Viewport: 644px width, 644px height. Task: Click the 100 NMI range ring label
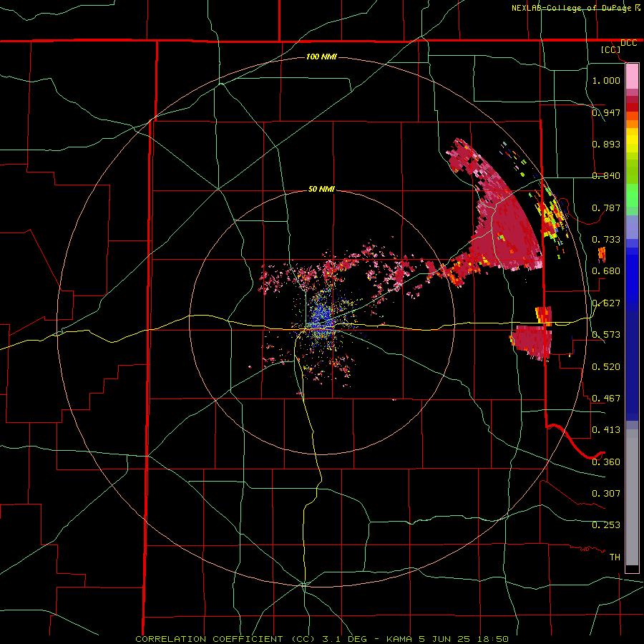point(321,57)
